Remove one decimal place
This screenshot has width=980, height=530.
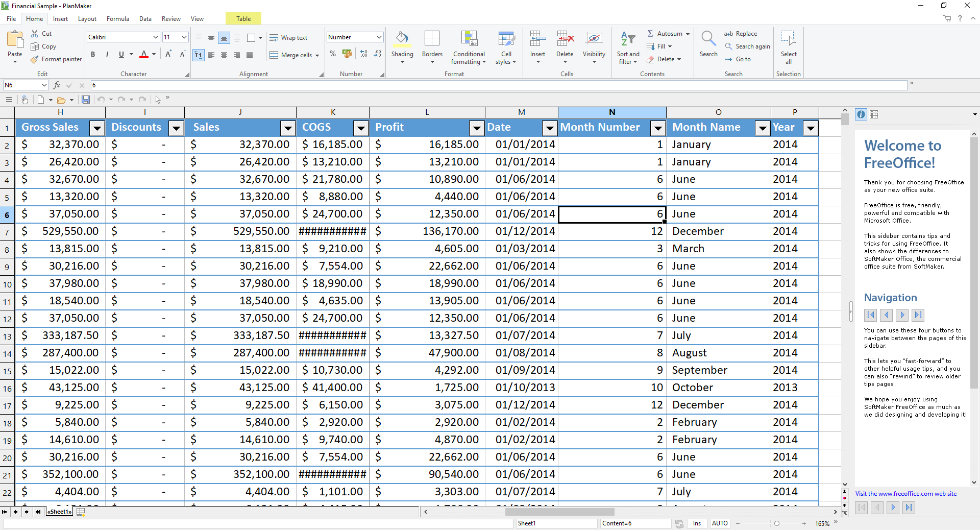coord(378,54)
